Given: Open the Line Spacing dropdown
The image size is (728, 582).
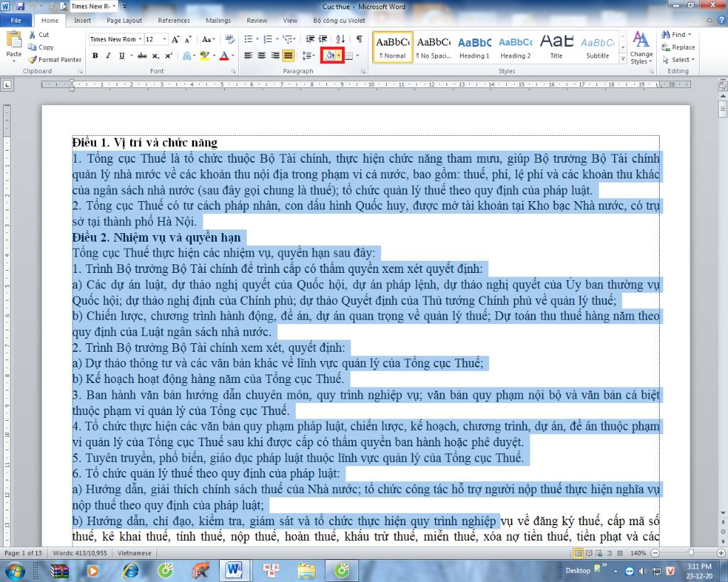Looking at the screenshot, I should tap(308, 55).
